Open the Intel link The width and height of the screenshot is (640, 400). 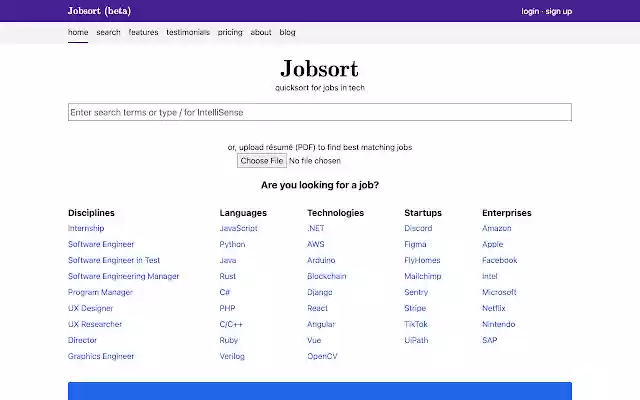tap(490, 276)
